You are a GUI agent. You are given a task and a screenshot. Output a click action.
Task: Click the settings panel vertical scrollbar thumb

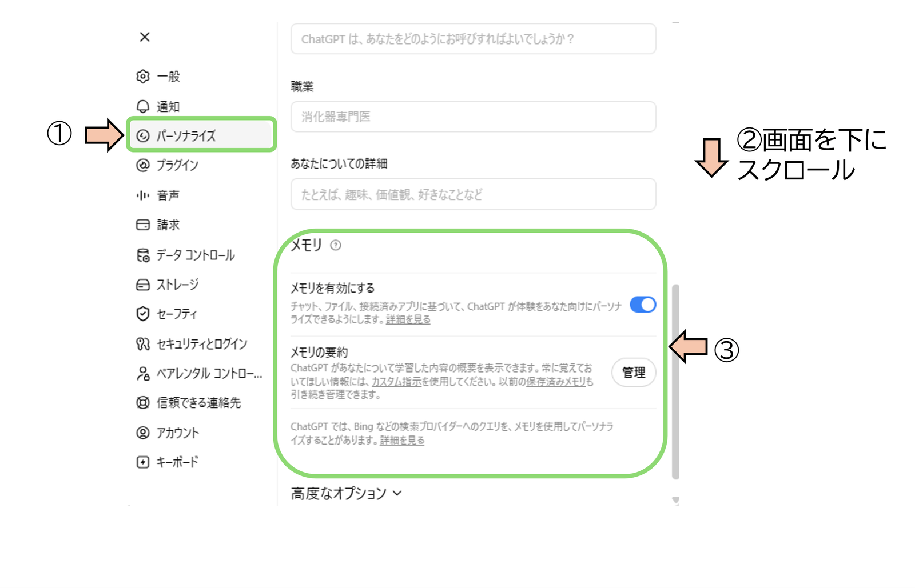tap(675, 382)
